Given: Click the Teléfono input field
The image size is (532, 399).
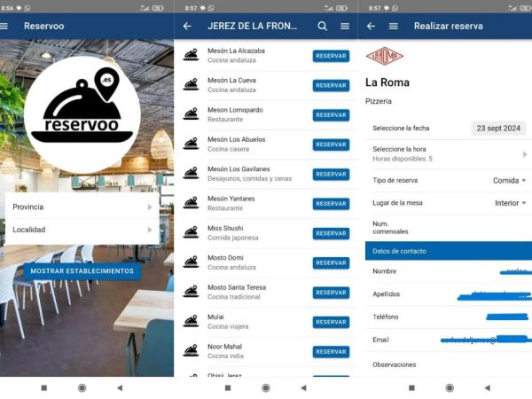Looking at the screenshot, I should tap(449, 317).
